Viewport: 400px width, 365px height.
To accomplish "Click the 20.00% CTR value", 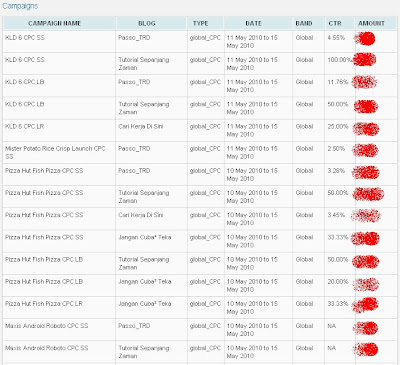I will (338, 282).
